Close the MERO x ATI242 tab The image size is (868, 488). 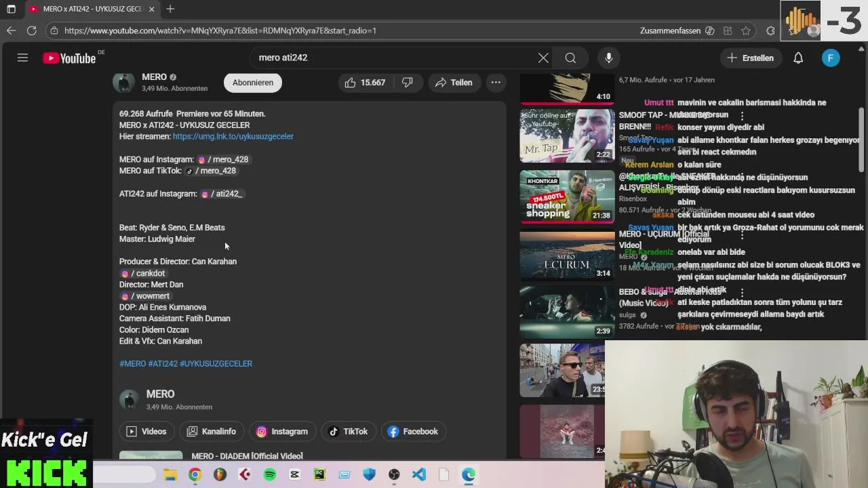[151, 9]
